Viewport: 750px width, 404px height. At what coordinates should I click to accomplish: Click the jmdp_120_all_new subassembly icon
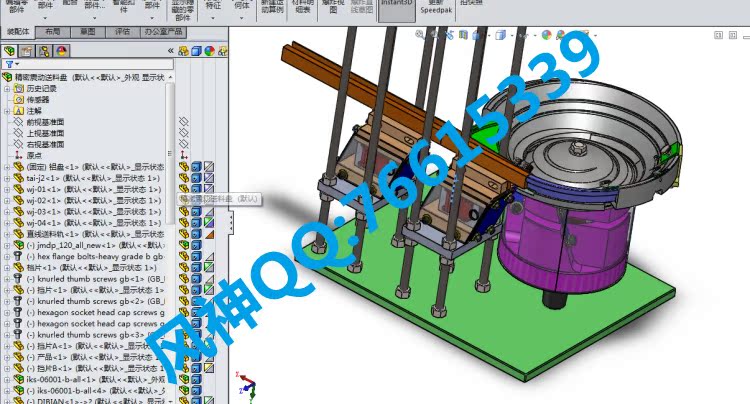pos(19,245)
